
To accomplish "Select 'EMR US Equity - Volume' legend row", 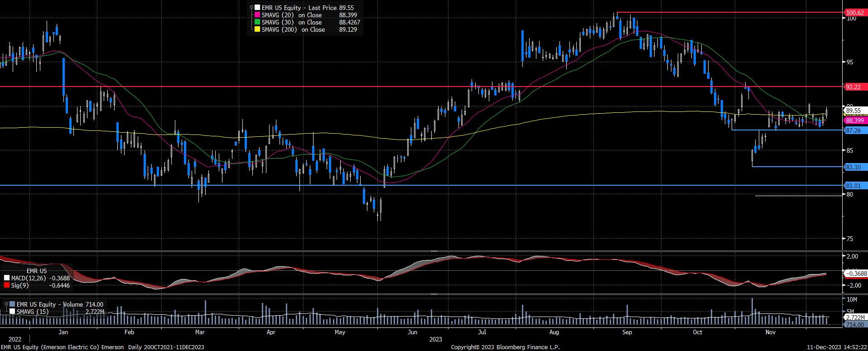I will point(56,304).
